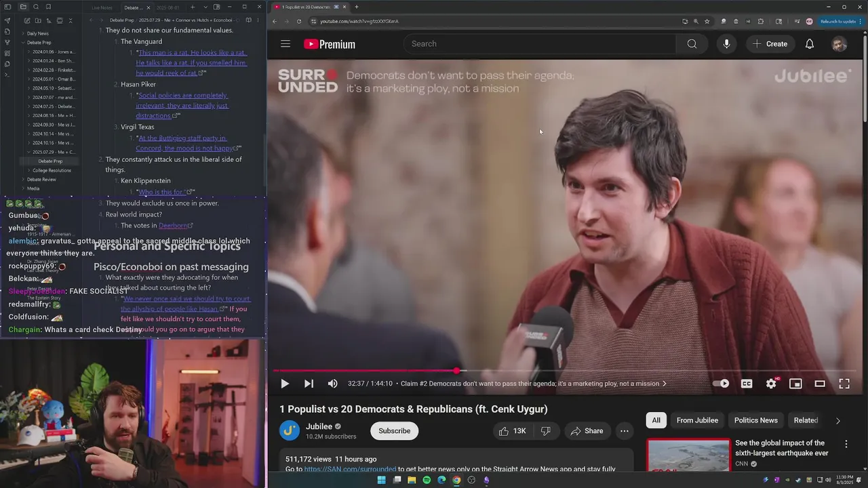
Task: Open video player settings gear
Action: [771, 384]
